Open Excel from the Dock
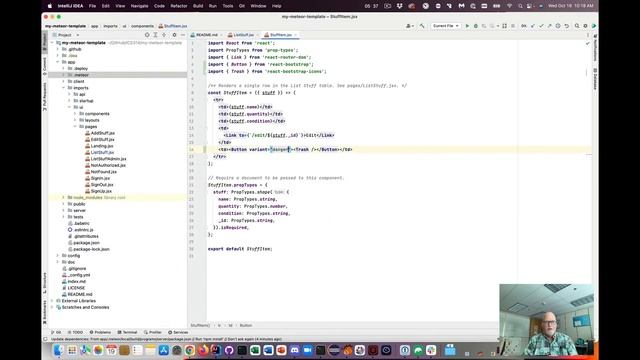Screen dimensions: 640x360 (x=255, y=350)
